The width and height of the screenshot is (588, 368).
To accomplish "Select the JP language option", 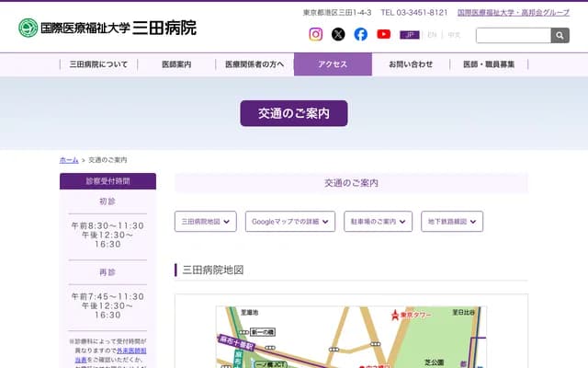I will (410, 35).
